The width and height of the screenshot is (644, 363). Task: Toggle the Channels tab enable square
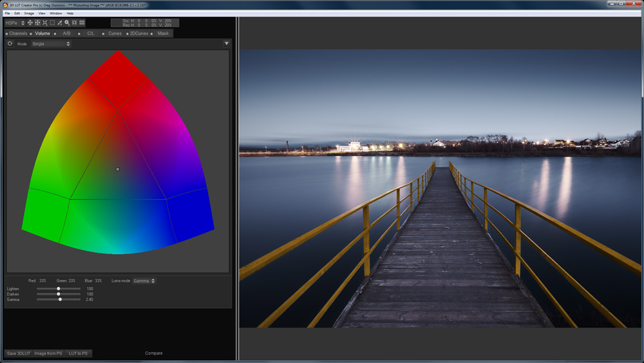tap(7, 34)
